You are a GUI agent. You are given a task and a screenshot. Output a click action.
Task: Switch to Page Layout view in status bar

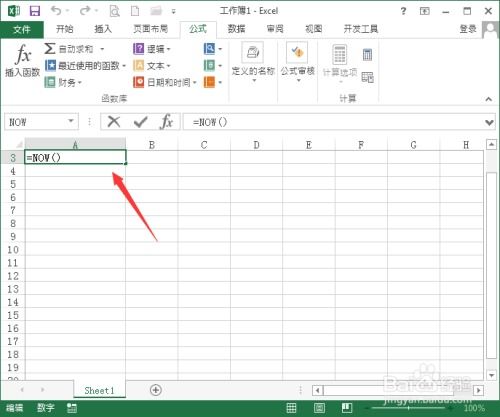tap(319, 408)
